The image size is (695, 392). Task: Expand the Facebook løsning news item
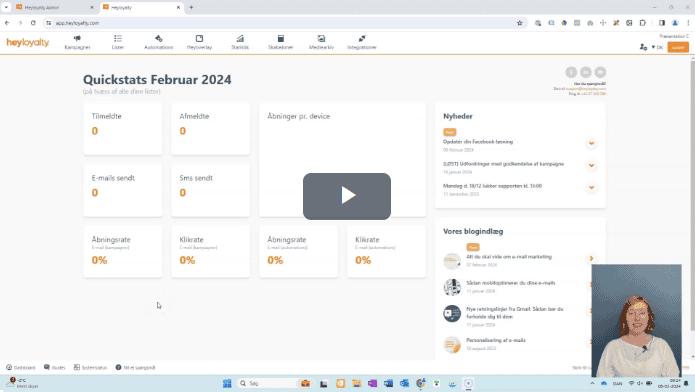591,143
